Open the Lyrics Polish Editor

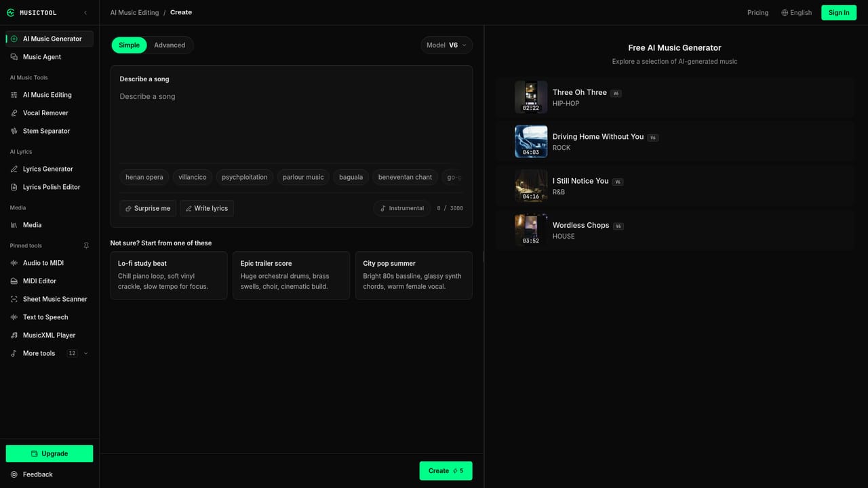tap(50, 187)
